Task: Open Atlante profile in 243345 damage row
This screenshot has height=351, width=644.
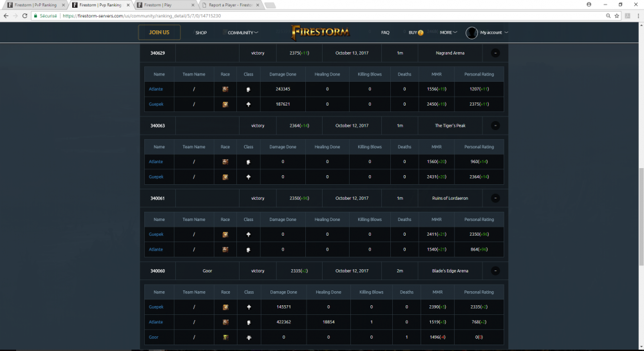Action: point(156,89)
